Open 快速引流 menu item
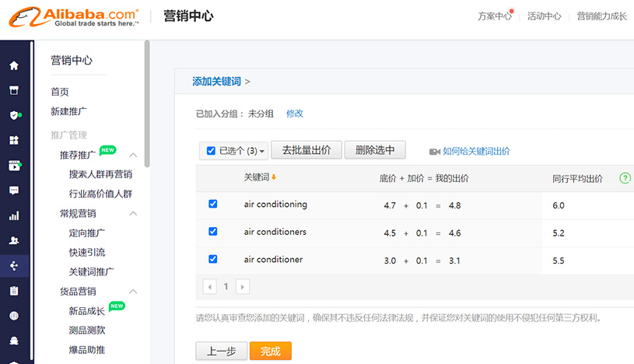 point(86,252)
